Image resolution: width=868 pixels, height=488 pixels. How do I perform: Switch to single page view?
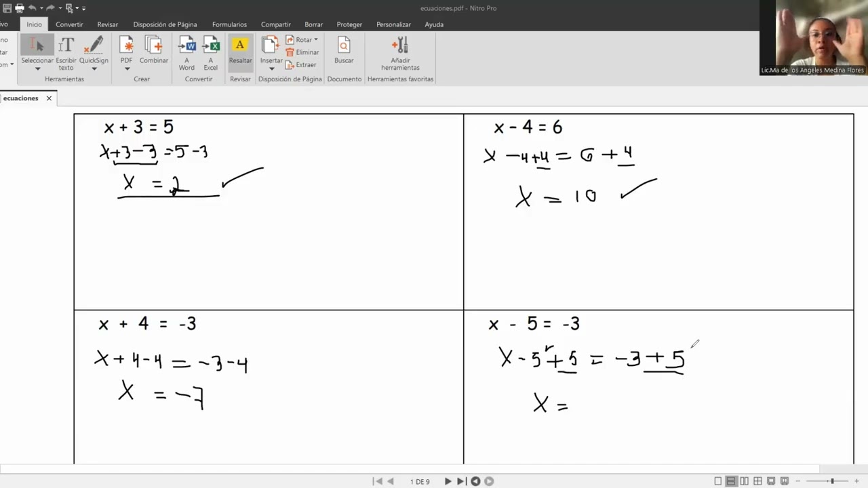pos(718,481)
